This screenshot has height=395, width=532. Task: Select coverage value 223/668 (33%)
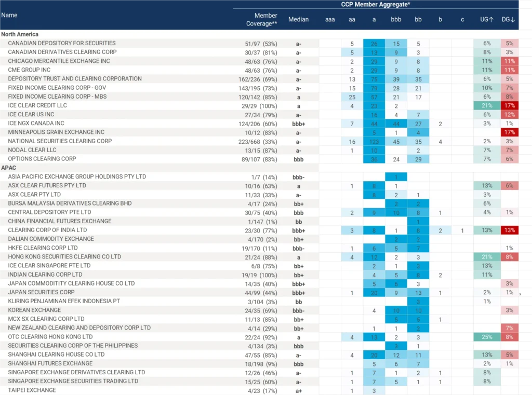[258, 142]
